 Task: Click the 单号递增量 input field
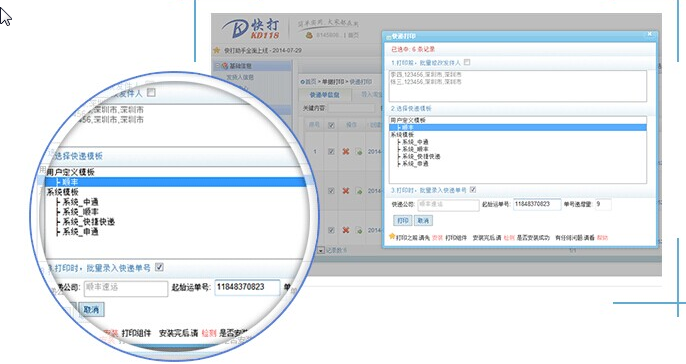click(603, 204)
